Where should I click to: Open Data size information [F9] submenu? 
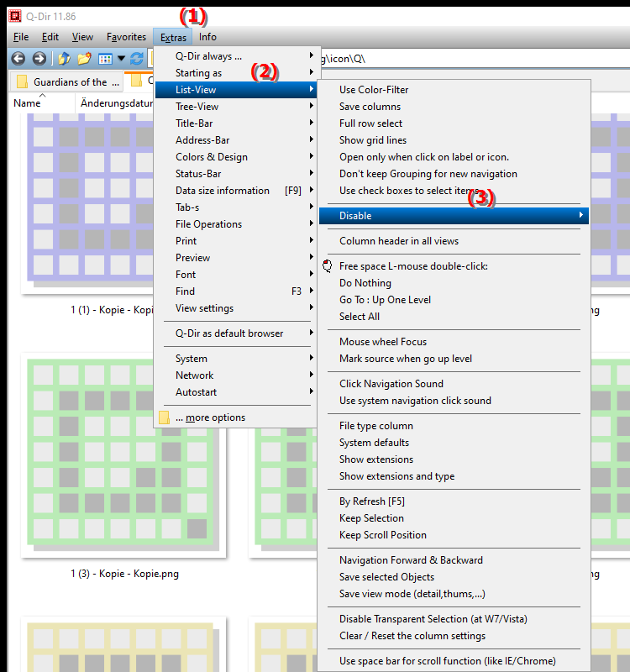click(236, 191)
